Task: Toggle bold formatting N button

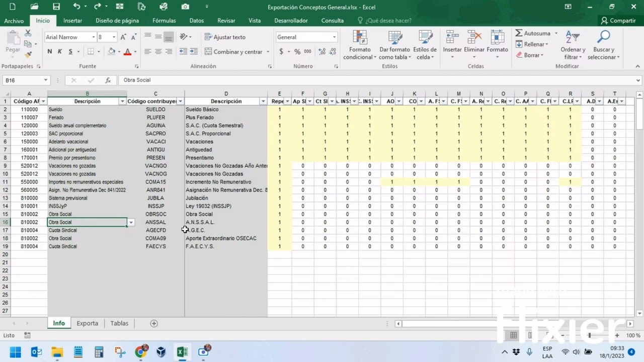Action: point(49,52)
